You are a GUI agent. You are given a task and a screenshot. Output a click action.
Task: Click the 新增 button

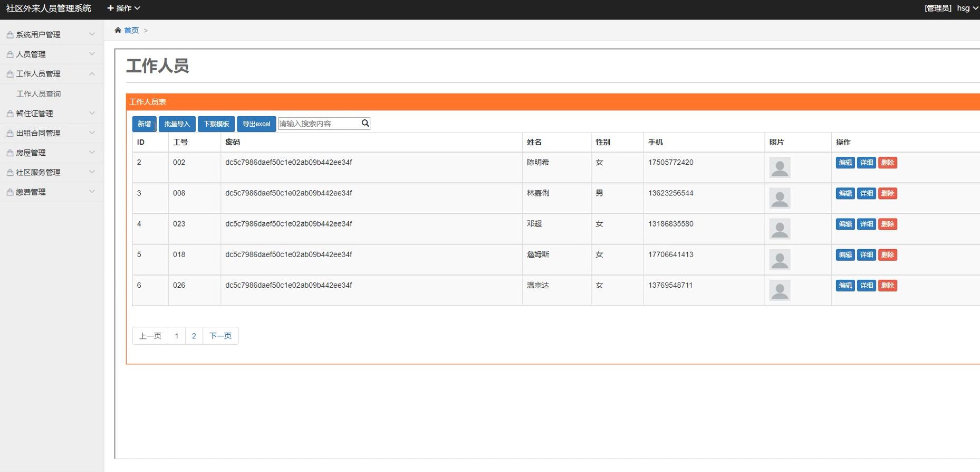tap(144, 124)
